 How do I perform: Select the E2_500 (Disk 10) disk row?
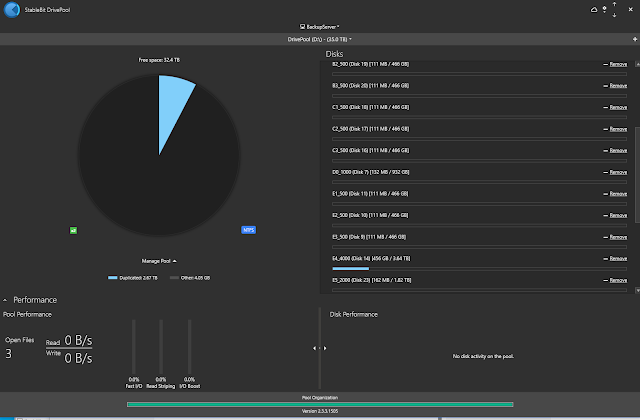[x=479, y=220]
